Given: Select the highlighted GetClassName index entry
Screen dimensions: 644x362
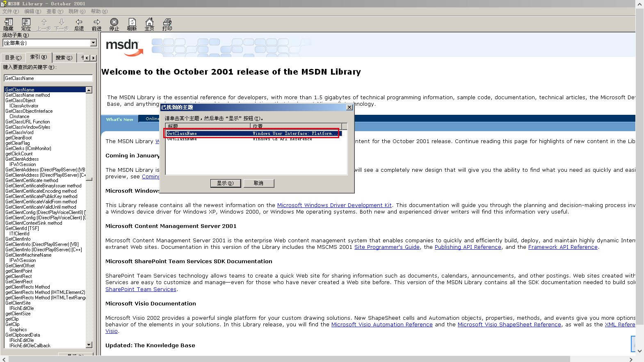Looking at the screenshot, I should tap(45, 90).
